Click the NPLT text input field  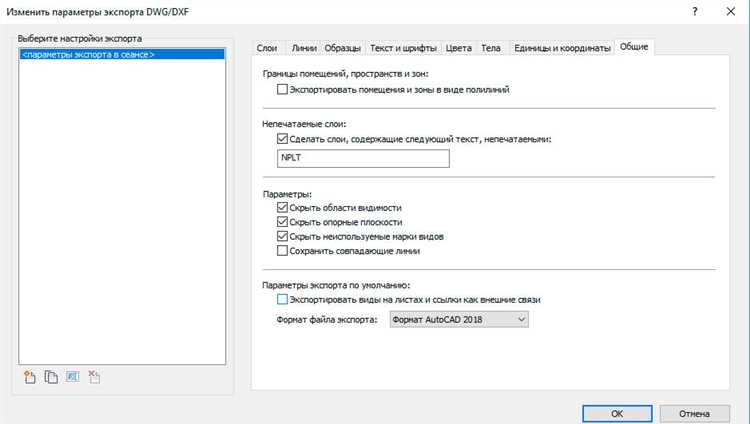pos(363,158)
